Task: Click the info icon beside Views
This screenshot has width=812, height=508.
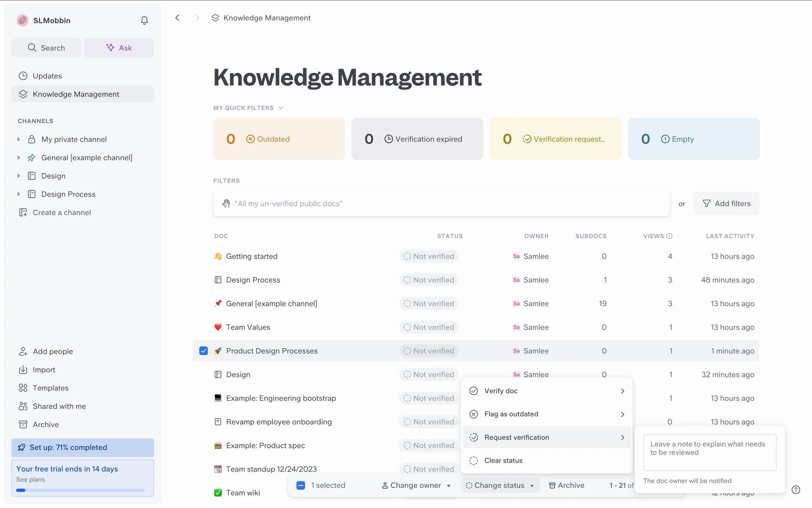Action: tap(669, 236)
